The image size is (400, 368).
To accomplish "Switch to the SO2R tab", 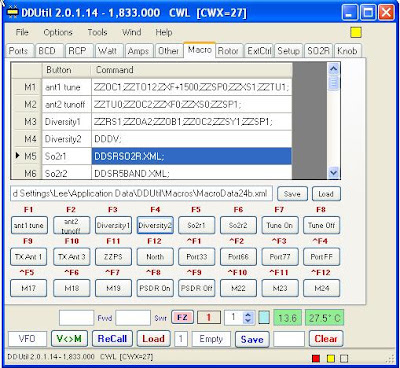I will [318, 51].
